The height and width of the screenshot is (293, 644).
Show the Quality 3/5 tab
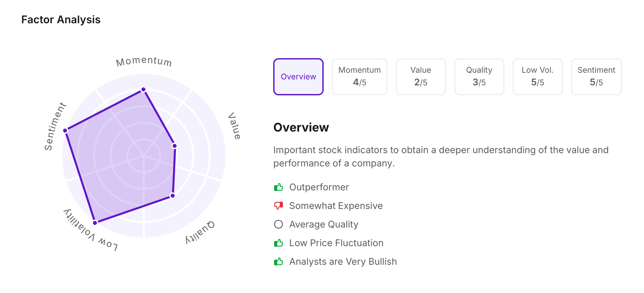pyautogui.click(x=479, y=77)
